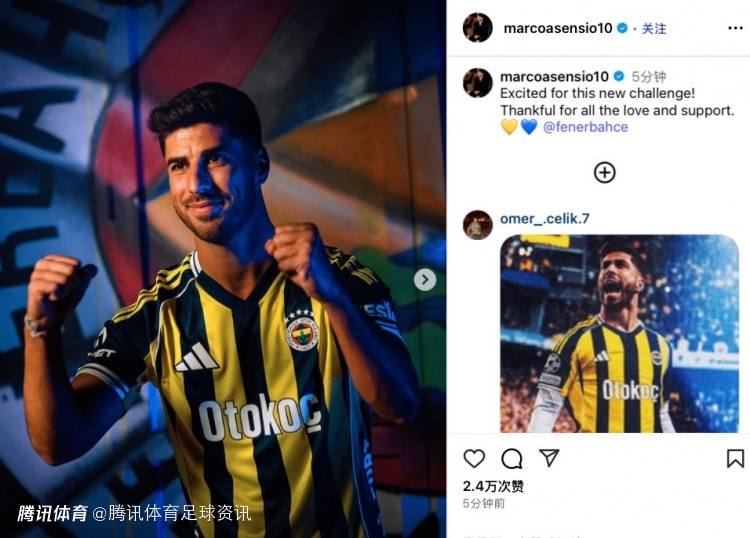
Task: Click the 5分钟前 post timestamp
Action: tap(484, 504)
